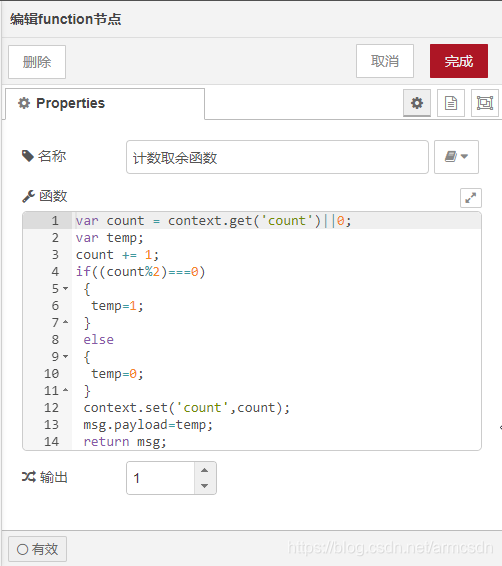Click the name field 计数取余函数
This screenshot has height=566, width=502.
[x=277, y=157]
